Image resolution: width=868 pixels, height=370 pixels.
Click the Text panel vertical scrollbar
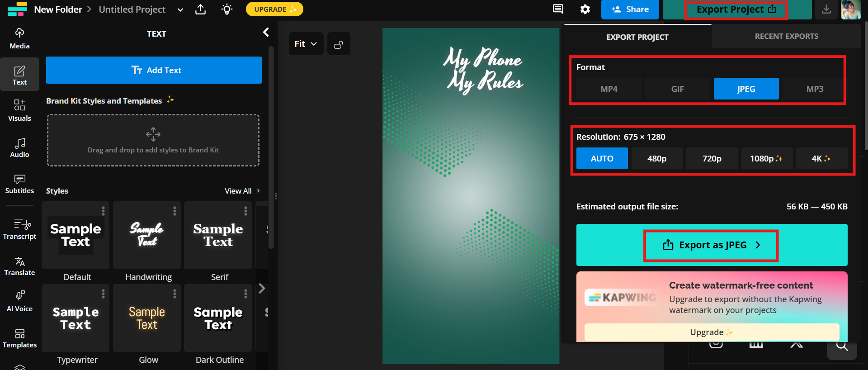point(271,147)
